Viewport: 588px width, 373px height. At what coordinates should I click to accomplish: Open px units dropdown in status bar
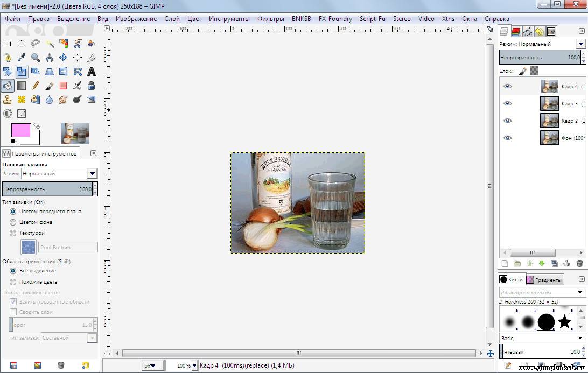click(152, 365)
